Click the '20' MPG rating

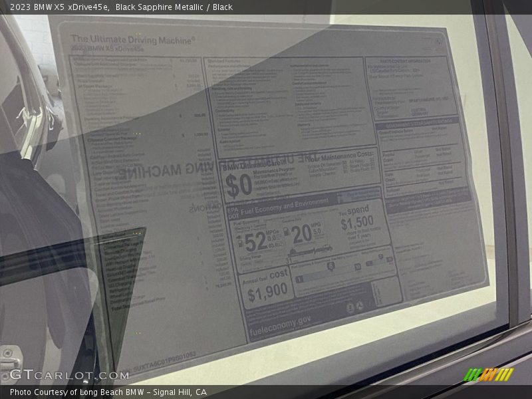click(301, 234)
